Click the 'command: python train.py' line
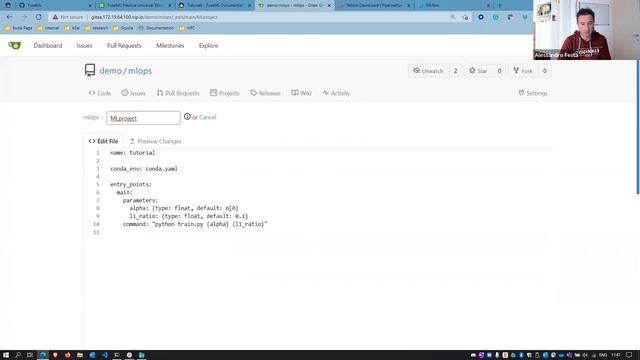 [195, 224]
